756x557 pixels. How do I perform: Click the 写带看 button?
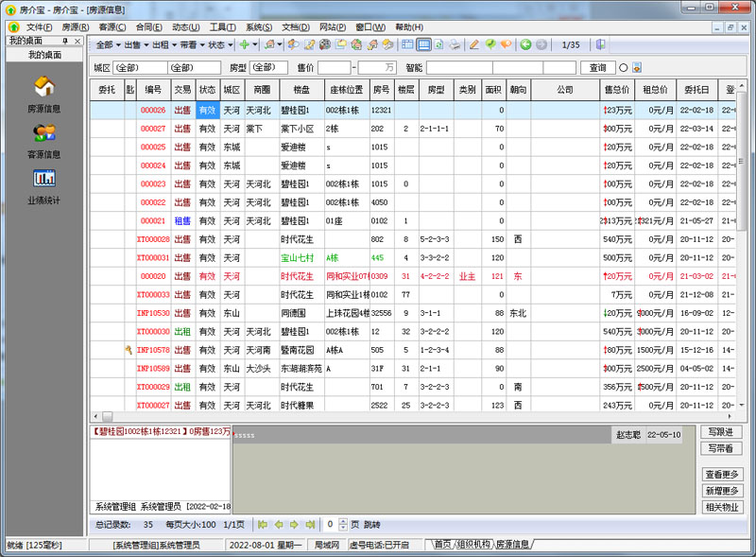[x=721, y=448]
